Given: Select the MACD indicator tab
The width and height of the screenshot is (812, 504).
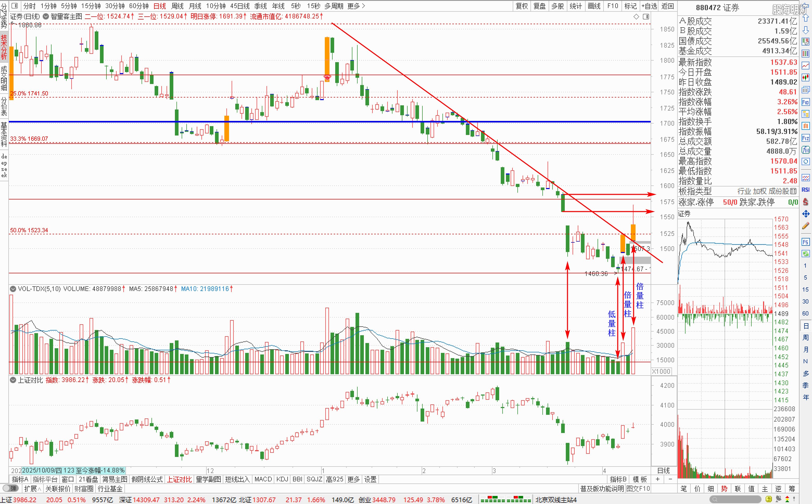Looking at the screenshot, I should (x=263, y=479).
